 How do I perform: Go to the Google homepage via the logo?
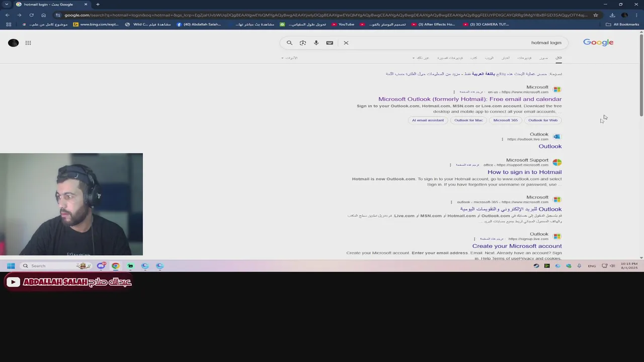point(598,42)
